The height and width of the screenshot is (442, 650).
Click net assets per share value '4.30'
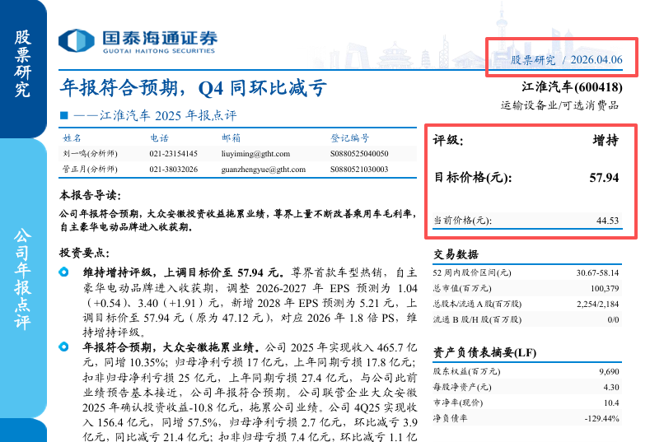click(x=611, y=387)
